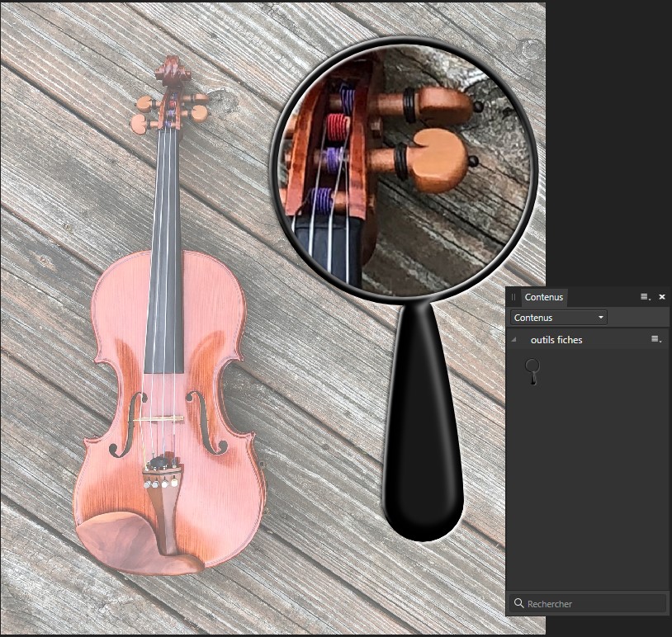Close the Contenus panel

[662, 296]
